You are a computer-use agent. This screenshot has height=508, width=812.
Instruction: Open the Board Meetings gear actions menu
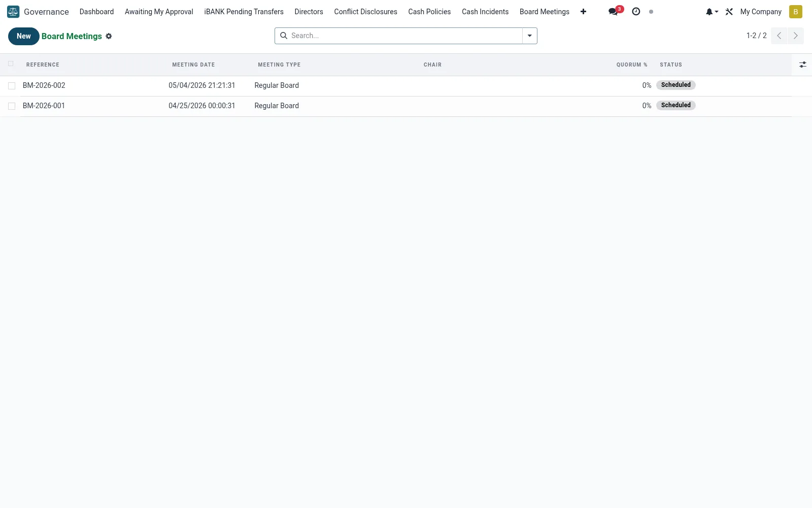(x=109, y=36)
